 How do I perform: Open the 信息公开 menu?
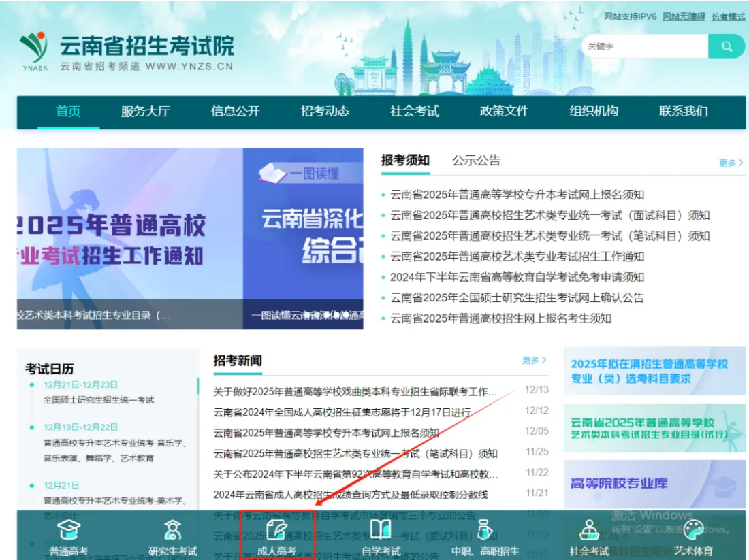click(236, 111)
